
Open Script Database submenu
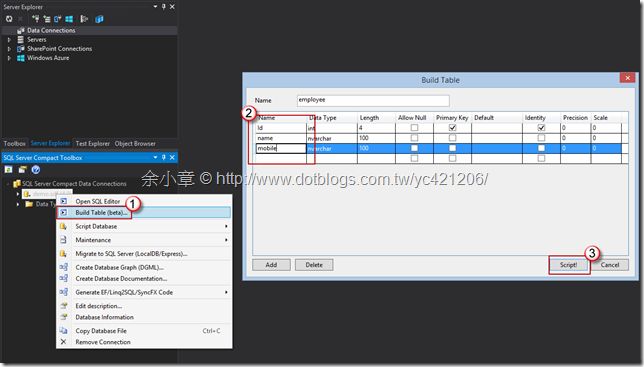(144, 226)
